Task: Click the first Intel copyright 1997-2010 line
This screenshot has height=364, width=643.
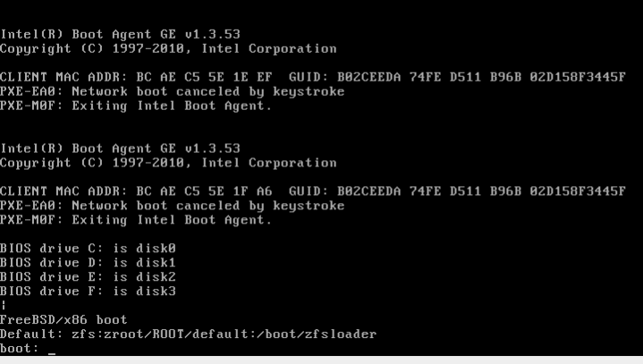Action: pos(168,48)
